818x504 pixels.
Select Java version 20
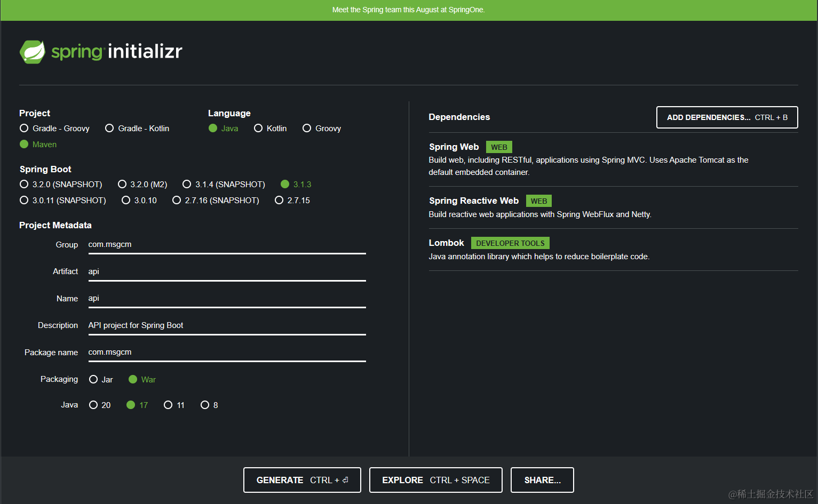[100, 405]
